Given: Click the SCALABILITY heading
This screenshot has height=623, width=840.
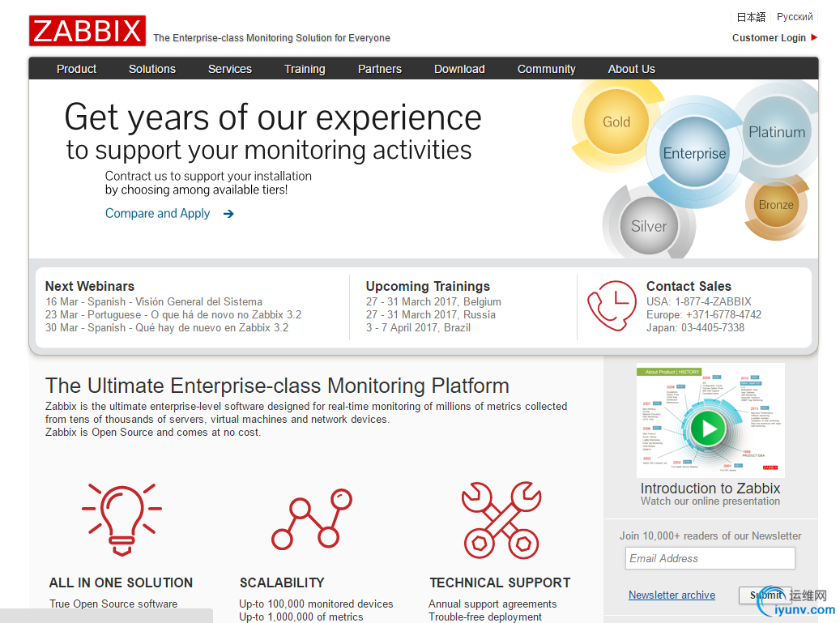Looking at the screenshot, I should click(282, 582).
